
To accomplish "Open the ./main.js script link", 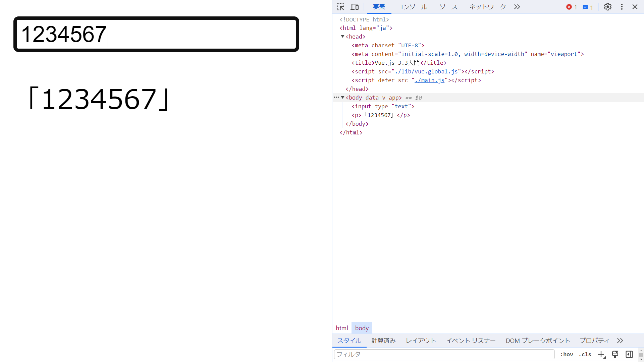I will click(429, 80).
